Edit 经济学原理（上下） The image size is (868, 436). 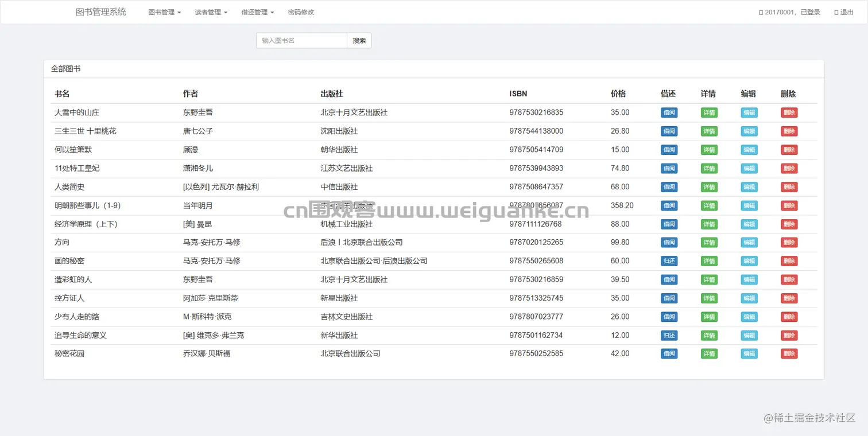(749, 224)
